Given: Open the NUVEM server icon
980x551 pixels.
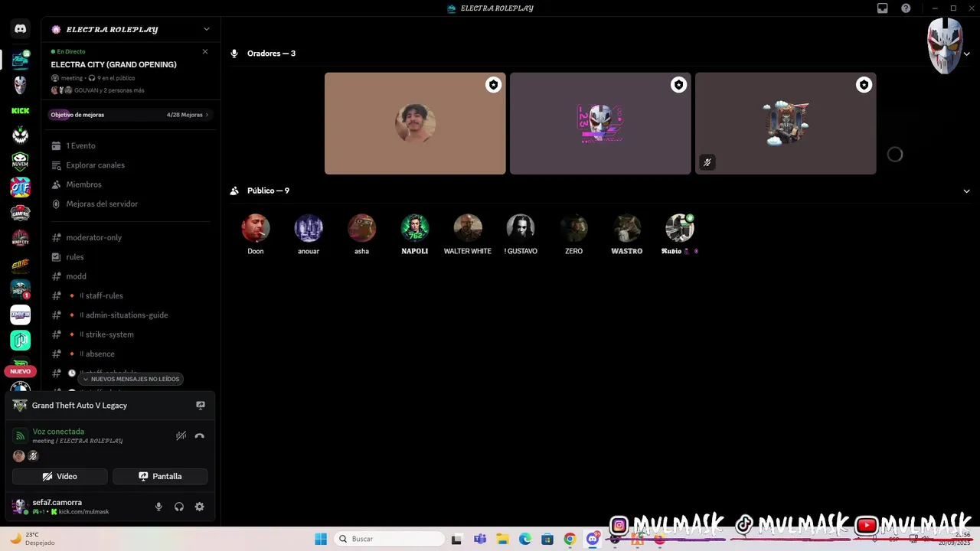Looking at the screenshot, I should click(21, 161).
